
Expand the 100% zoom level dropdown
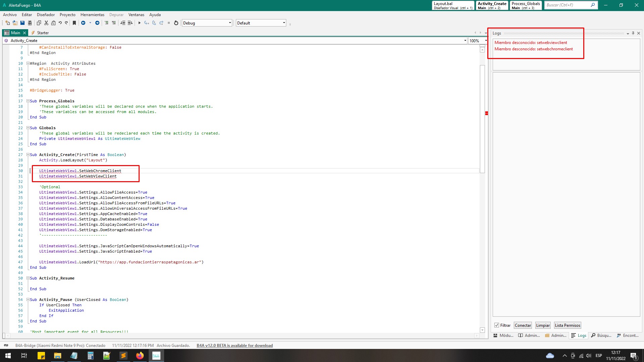486,41
